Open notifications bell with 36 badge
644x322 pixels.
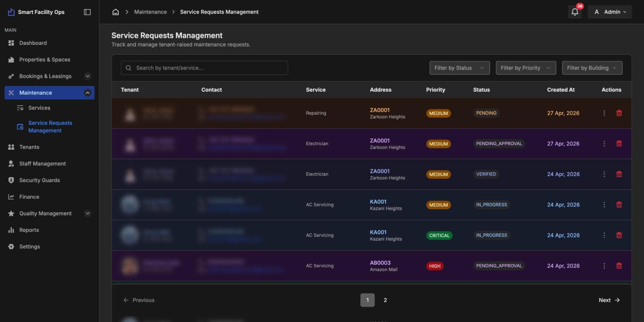[575, 12]
